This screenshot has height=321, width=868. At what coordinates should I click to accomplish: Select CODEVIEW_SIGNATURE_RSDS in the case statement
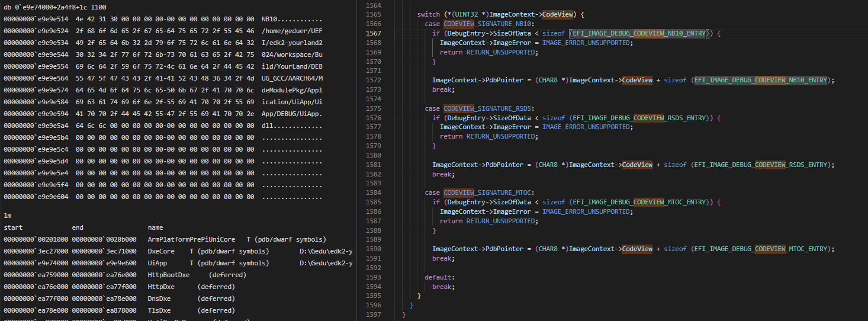coord(488,108)
